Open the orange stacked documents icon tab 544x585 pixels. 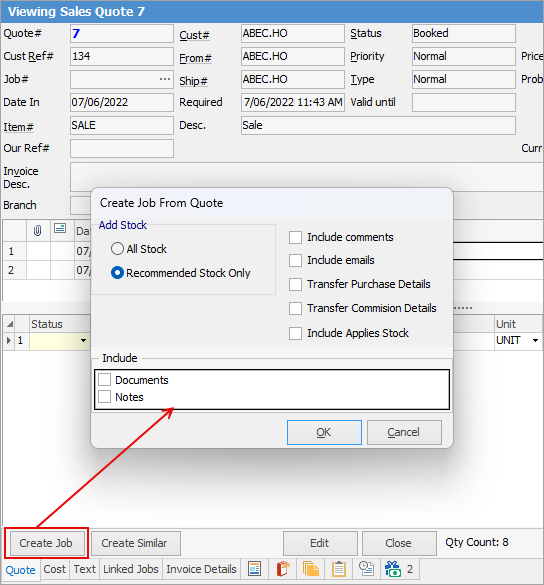click(310, 569)
